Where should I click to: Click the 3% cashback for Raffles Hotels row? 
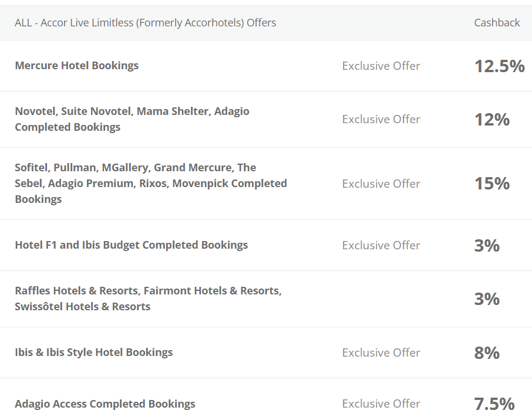tap(487, 299)
